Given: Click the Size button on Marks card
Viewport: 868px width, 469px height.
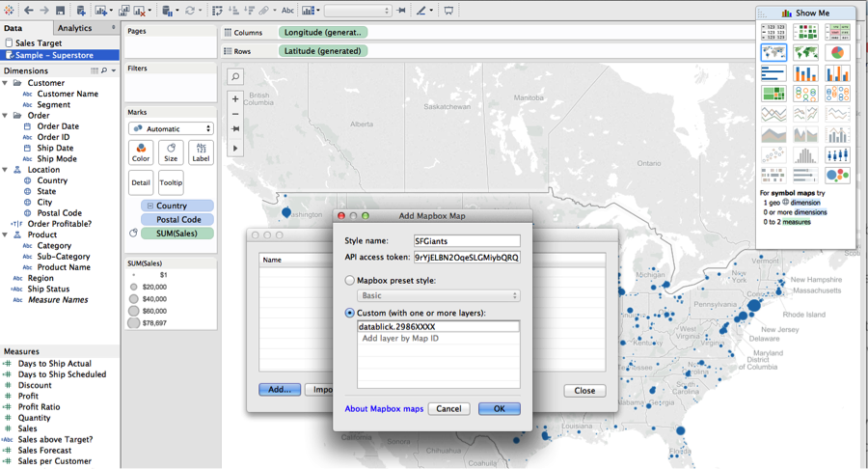Looking at the screenshot, I should (171, 152).
